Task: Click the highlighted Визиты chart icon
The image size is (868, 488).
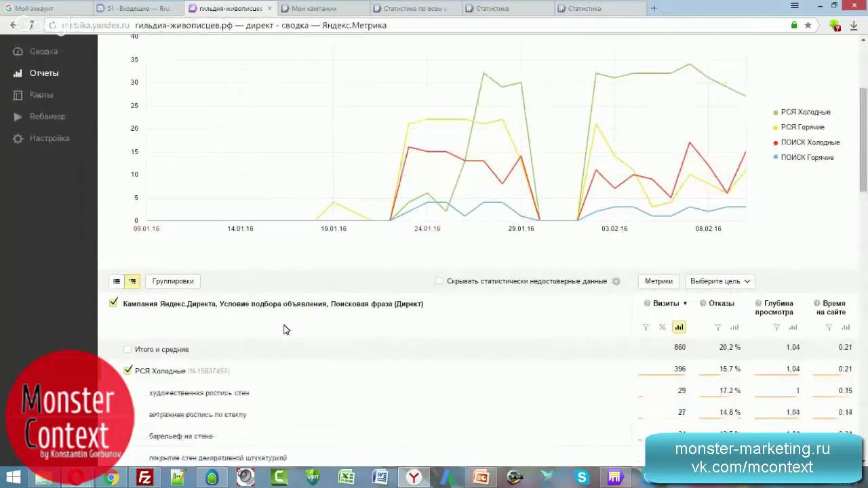Action: tap(679, 327)
